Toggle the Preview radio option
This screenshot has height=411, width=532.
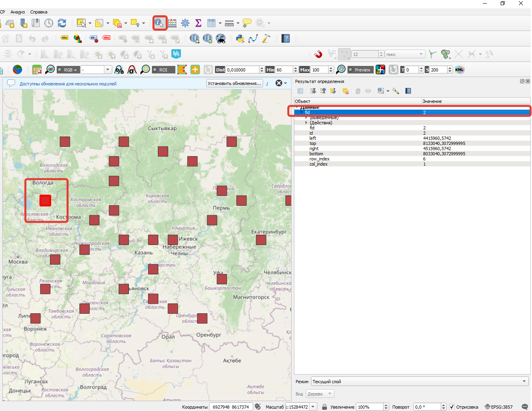[350, 70]
